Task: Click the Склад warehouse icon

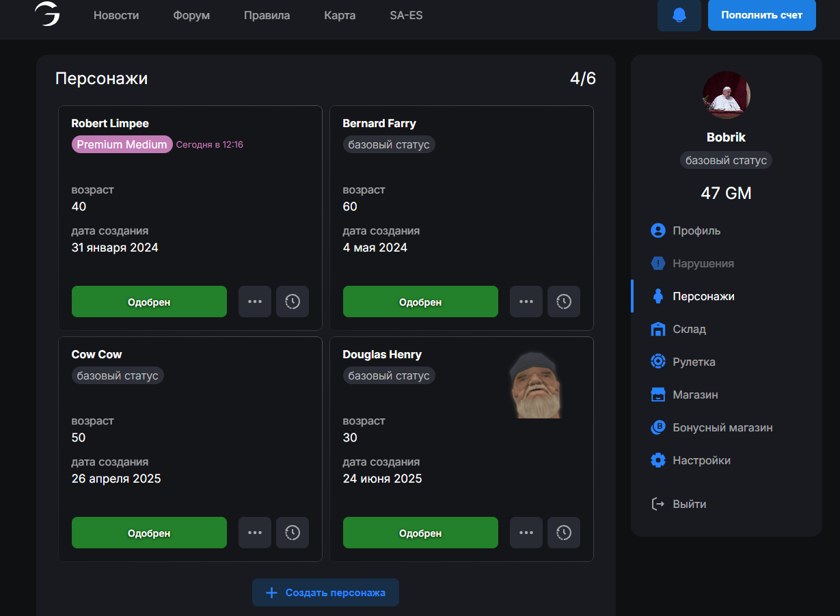Action: [658, 329]
